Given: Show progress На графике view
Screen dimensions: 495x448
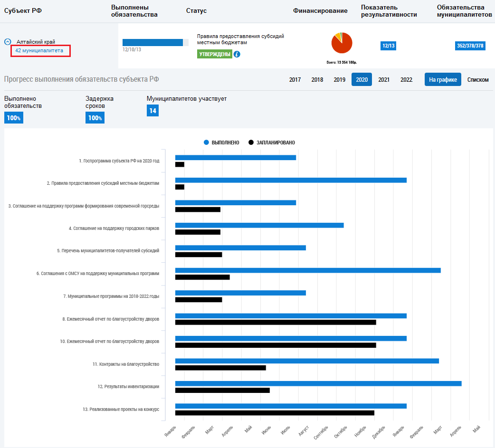Looking at the screenshot, I should (x=443, y=80).
